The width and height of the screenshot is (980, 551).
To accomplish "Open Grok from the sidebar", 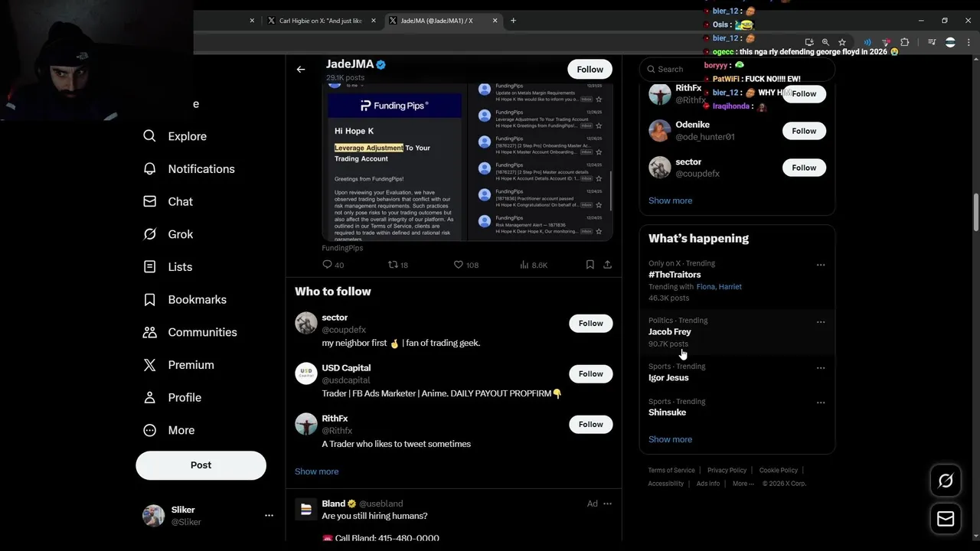I will (x=168, y=234).
